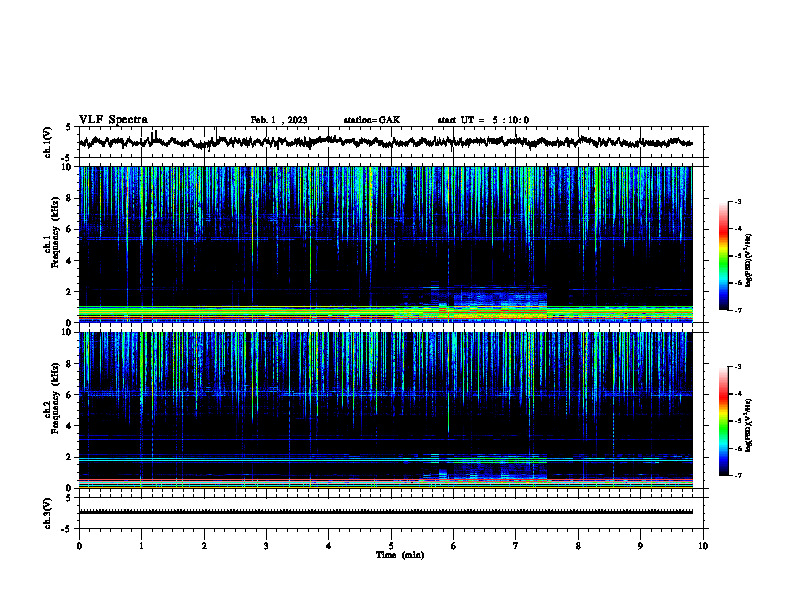Click the Feb. 1, 2023 date label
This screenshot has width=792, height=612.
pos(279,120)
